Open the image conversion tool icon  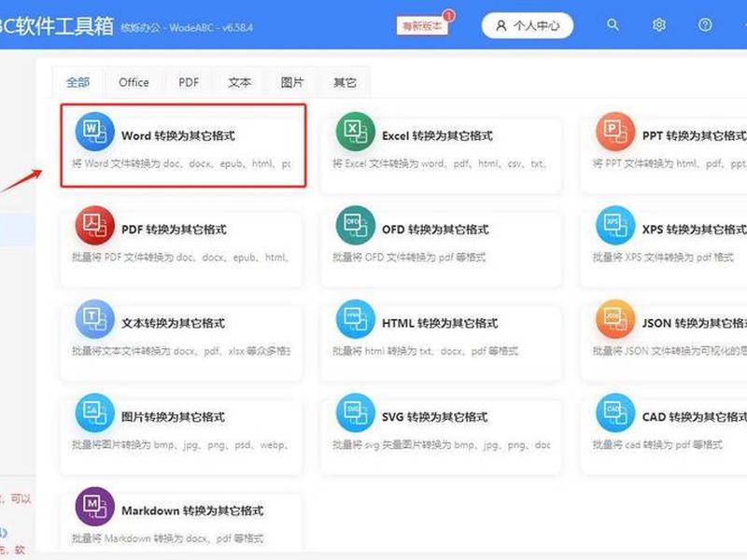point(95,413)
